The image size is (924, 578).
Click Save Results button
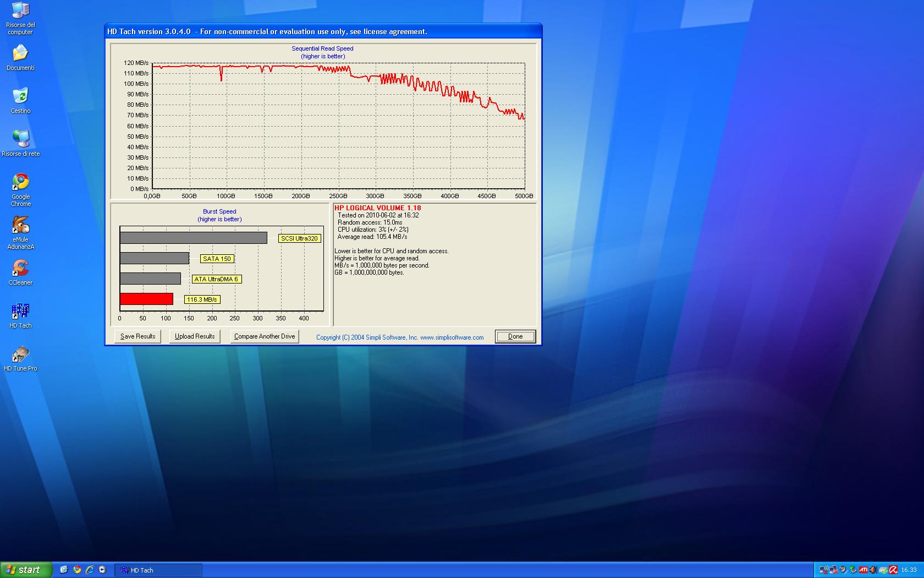coord(137,336)
